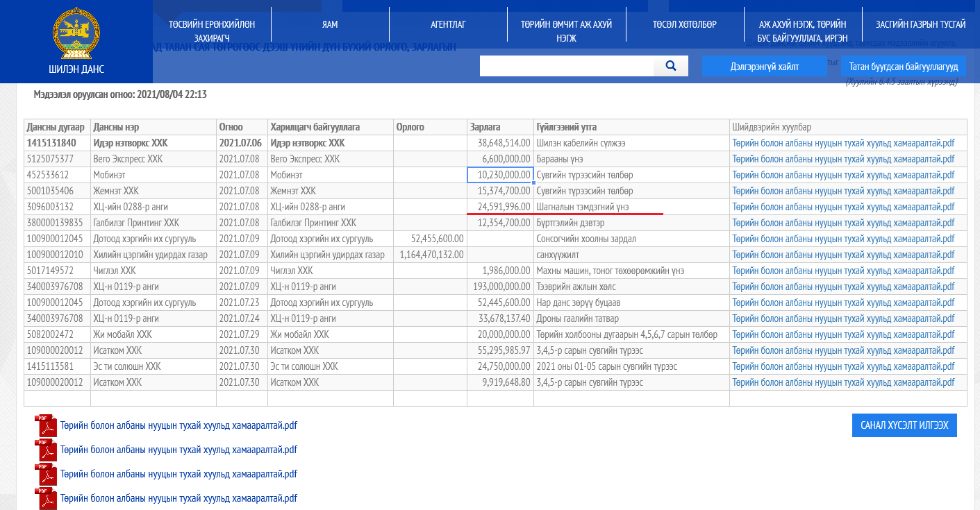This screenshot has width=980, height=510.
Task: Select account number 1415113581 cell
Action: (58, 366)
